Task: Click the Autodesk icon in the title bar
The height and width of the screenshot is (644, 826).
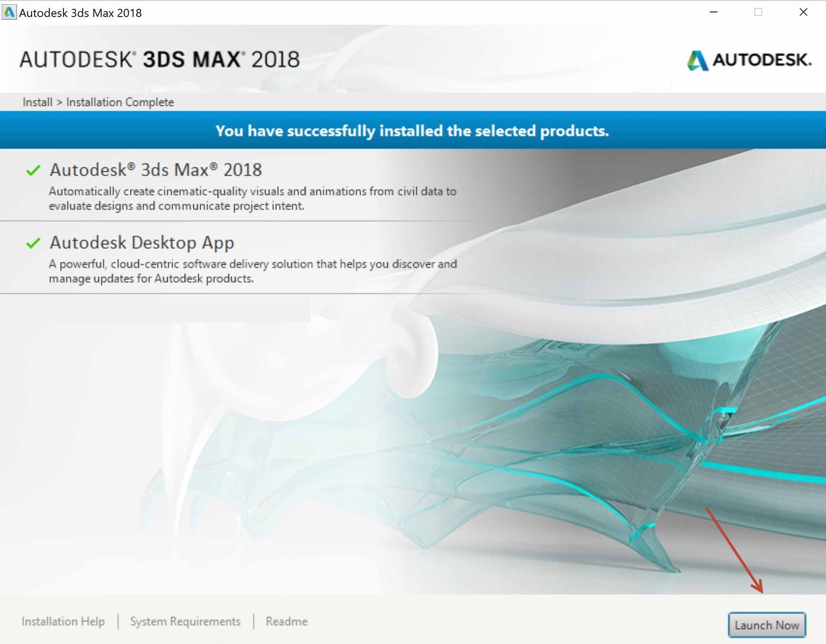Action: 9,12
